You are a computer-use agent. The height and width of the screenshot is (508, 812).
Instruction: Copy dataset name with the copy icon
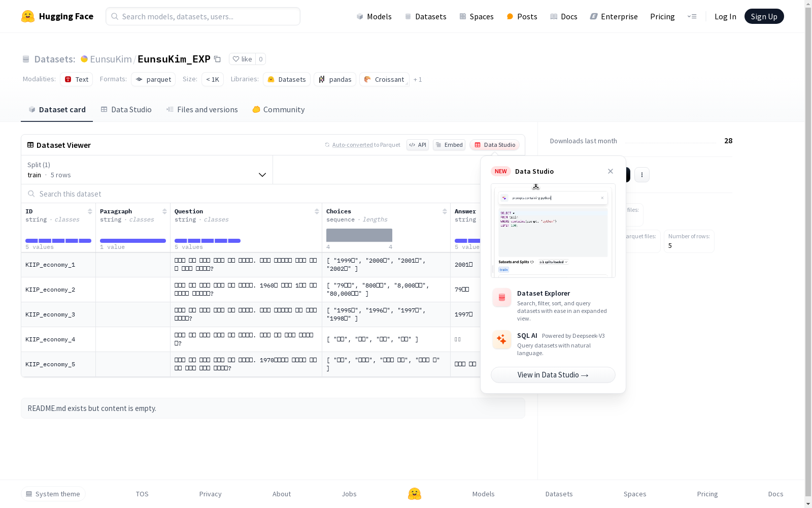[217, 59]
